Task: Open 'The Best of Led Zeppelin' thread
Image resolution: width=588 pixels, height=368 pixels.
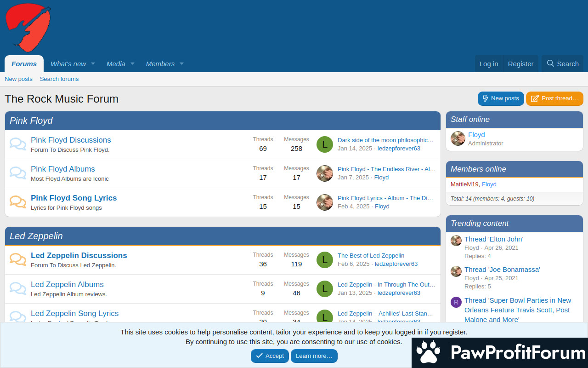Action: (x=371, y=256)
